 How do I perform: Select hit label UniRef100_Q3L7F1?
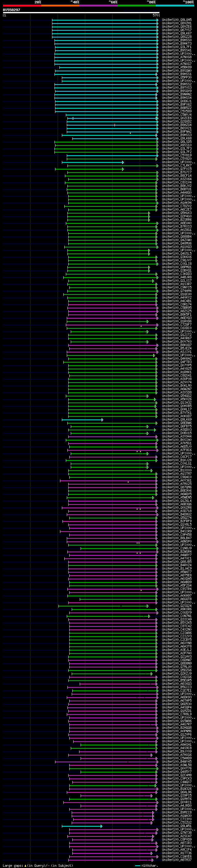tap(177, 47)
